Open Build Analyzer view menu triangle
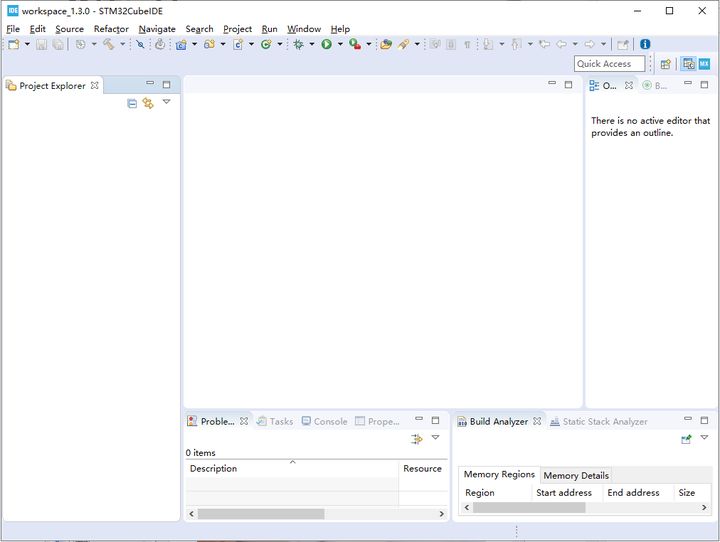720x542 pixels. 704,437
